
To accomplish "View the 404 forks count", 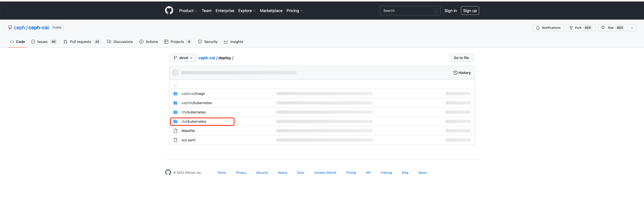I will point(588,28).
